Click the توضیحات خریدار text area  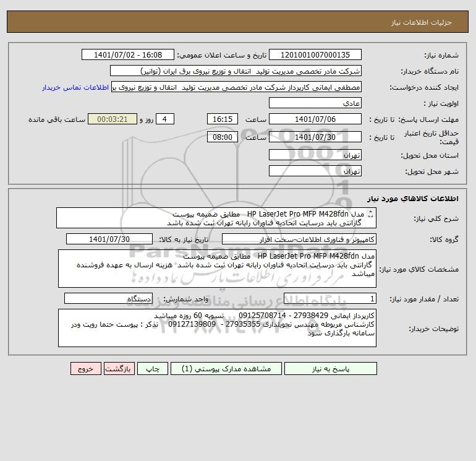click(217, 328)
